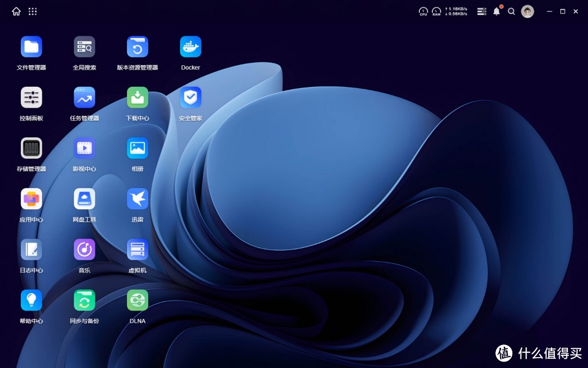Open the 相册 photo album app
Image resolution: width=588 pixels, height=368 pixels.
pos(137,148)
